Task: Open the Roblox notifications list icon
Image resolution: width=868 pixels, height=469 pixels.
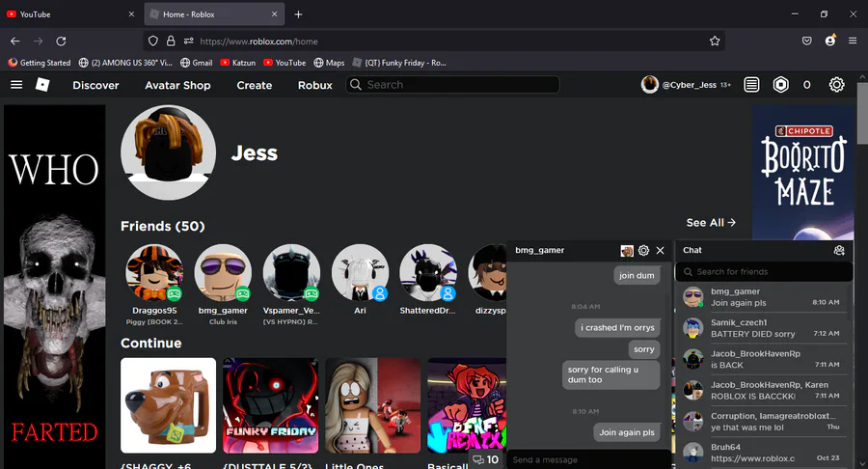Action: tap(751, 85)
